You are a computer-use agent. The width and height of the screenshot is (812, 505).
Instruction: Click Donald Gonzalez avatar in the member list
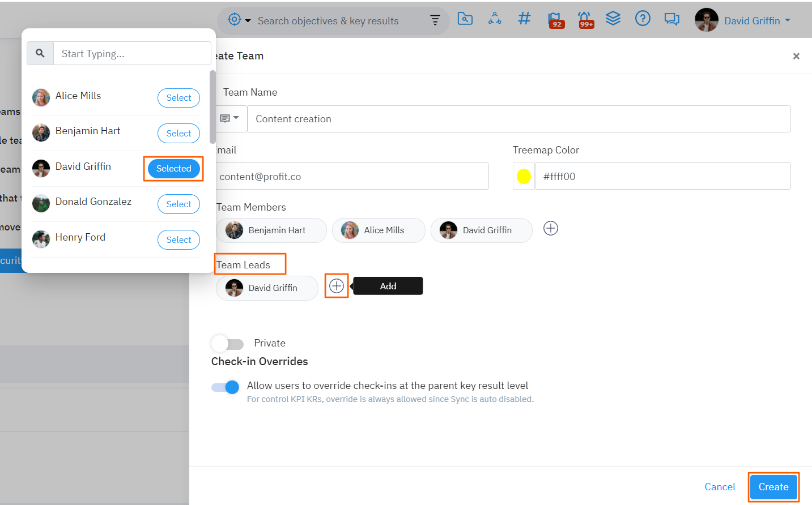tap(41, 203)
